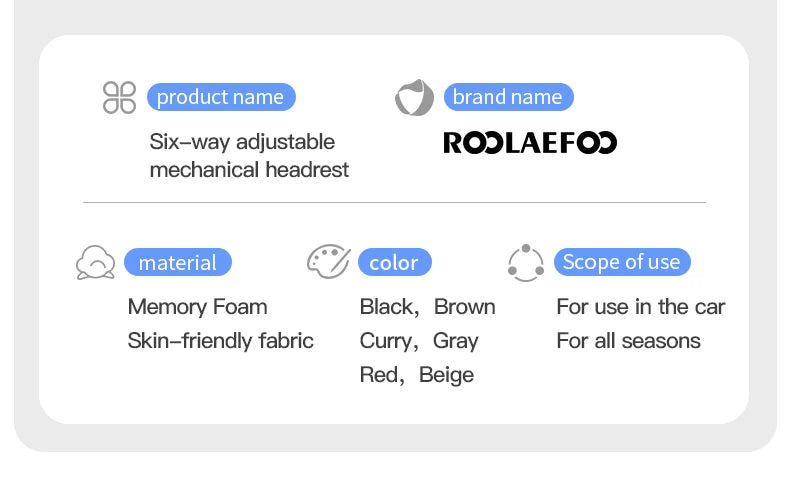Click the ROOLAEFOO brand logo

[x=530, y=143]
